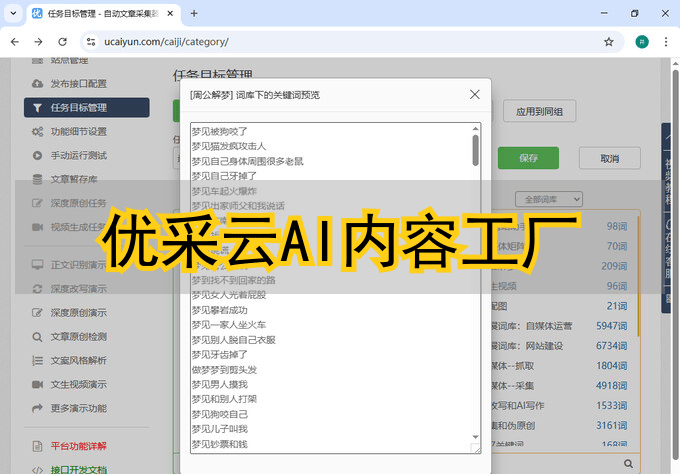
Task: Open 手动运行测试 from the sidebar
Action: 78,155
